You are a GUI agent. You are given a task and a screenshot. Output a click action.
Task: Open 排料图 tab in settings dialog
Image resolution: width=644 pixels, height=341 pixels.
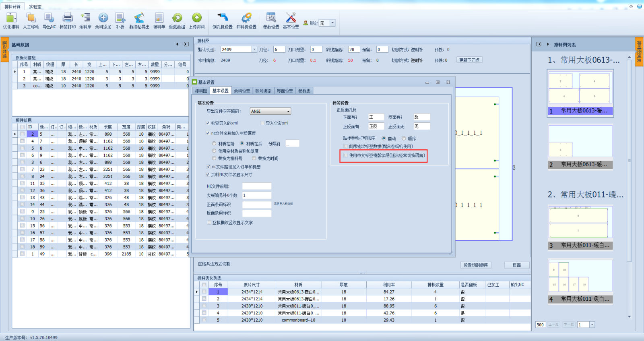[201, 91]
